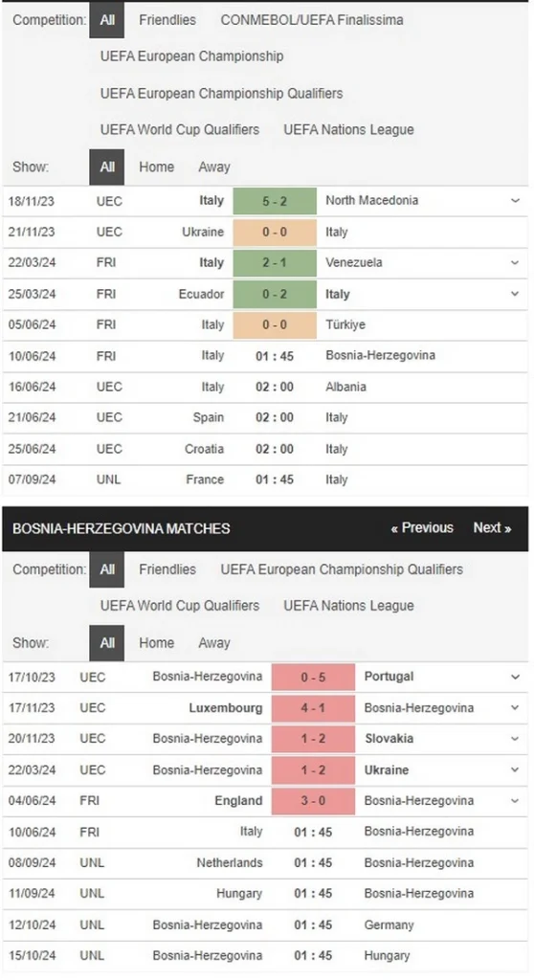Go to Next Bosnia-Herzegovina matches
Screen dimensions: 534x980
pyautogui.click(x=492, y=527)
